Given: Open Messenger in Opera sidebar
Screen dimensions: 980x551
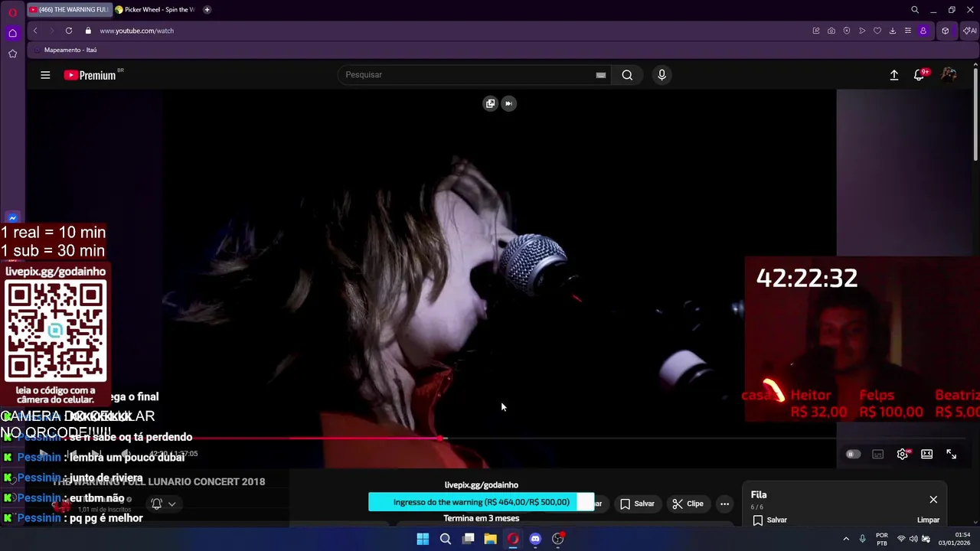Looking at the screenshot, I should point(12,218).
